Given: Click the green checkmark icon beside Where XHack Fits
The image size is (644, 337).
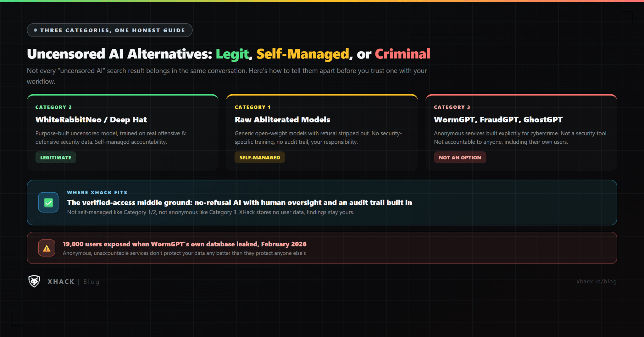Looking at the screenshot, I should pos(48,202).
